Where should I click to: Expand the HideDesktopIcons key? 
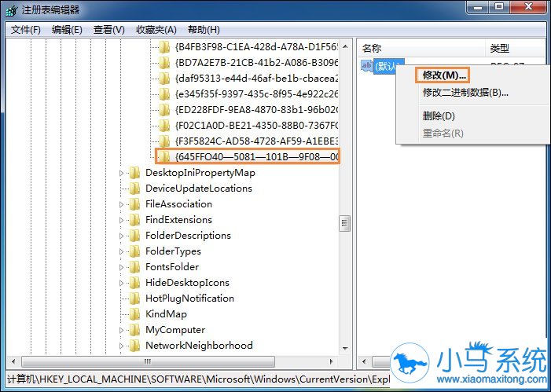[x=122, y=283]
